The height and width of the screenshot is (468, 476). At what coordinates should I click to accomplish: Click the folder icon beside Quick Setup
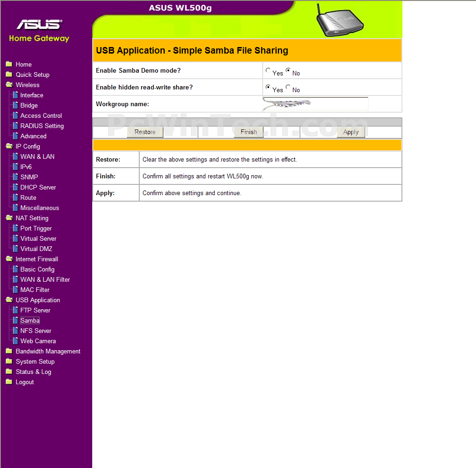coord(9,75)
